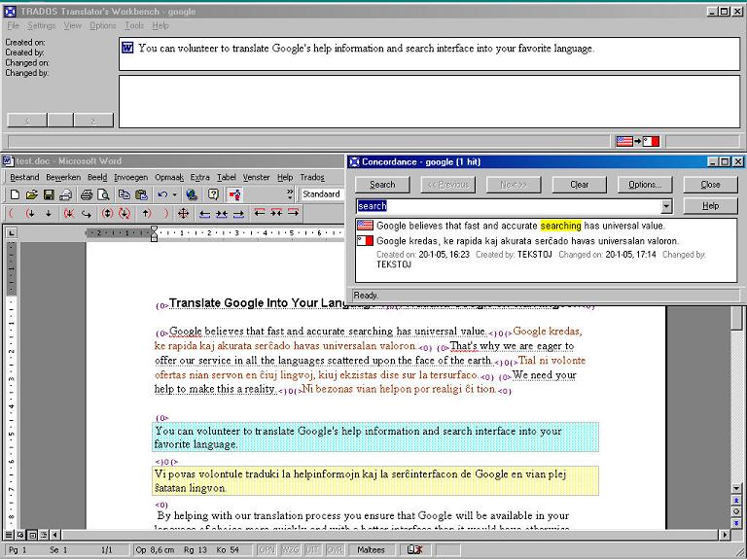Click the web globe toolbar icon
747x560 pixels.
pos(192,194)
